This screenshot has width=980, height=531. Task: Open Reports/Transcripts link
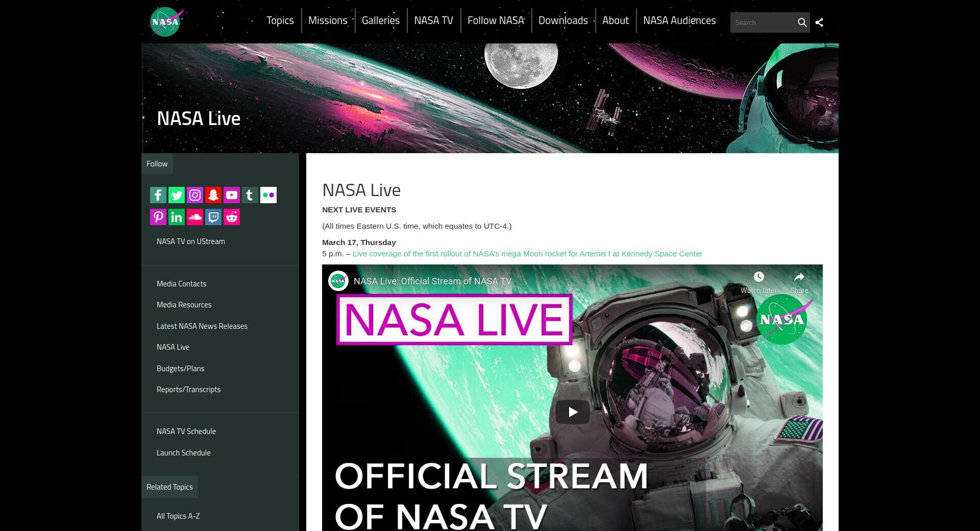(189, 390)
